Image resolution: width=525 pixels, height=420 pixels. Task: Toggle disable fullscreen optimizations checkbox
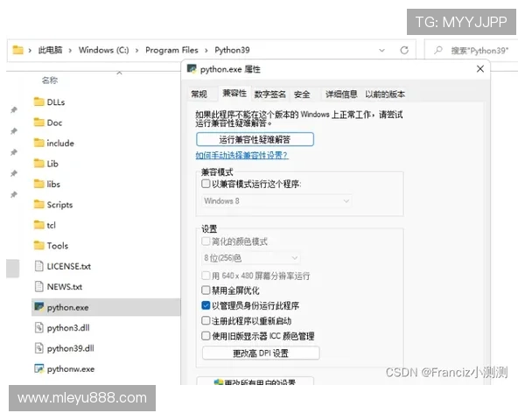206,290
